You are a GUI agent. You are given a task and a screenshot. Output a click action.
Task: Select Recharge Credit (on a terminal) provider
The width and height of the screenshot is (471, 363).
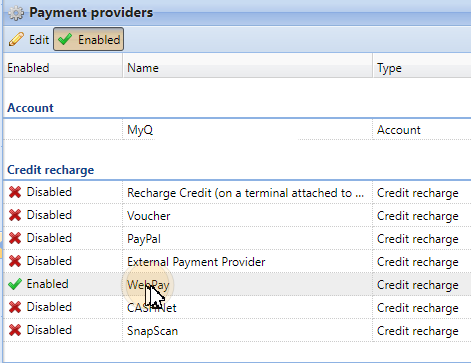click(x=245, y=193)
